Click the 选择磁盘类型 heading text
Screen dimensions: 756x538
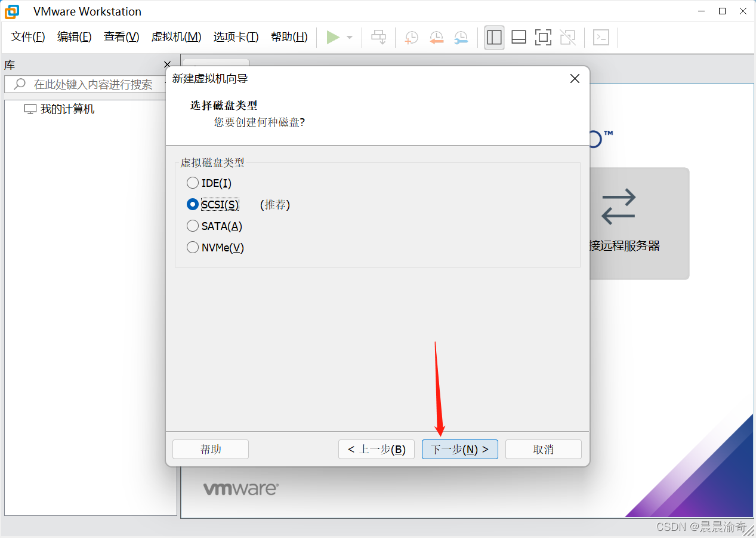point(224,105)
